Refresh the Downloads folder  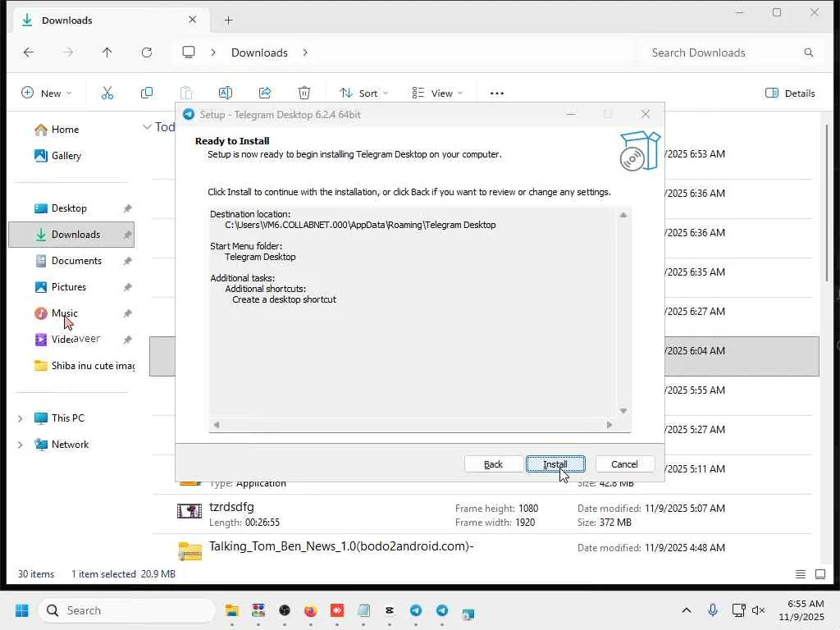tap(146, 52)
